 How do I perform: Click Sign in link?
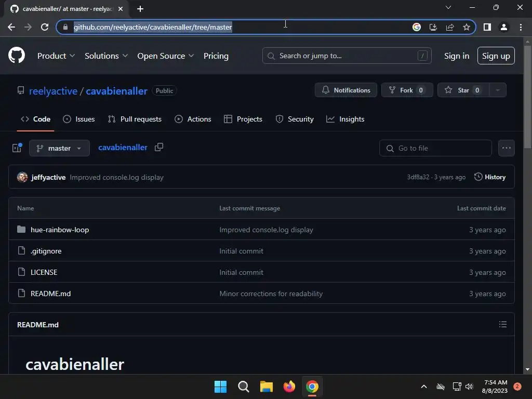(x=457, y=56)
